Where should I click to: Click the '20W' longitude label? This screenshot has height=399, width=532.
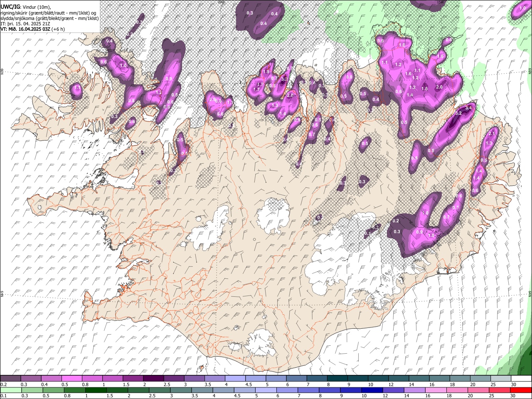point(221,2)
